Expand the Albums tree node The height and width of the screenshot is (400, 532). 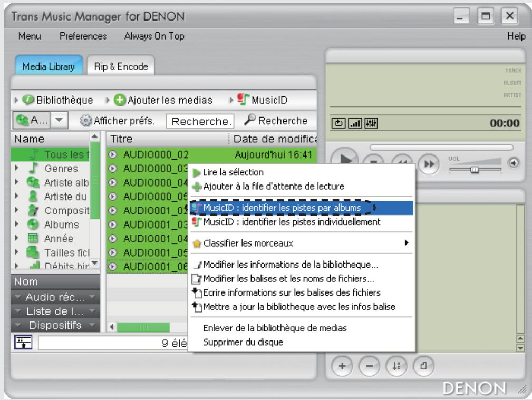tap(17, 224)
